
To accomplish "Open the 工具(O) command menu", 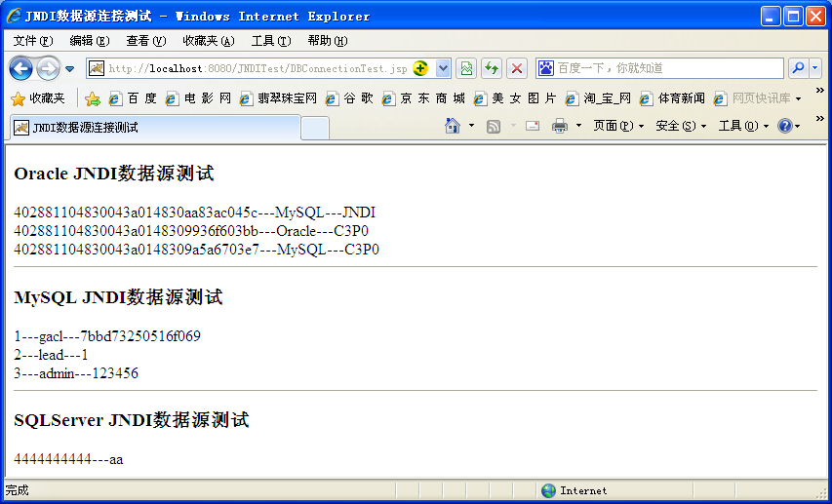I will [743, 126].
